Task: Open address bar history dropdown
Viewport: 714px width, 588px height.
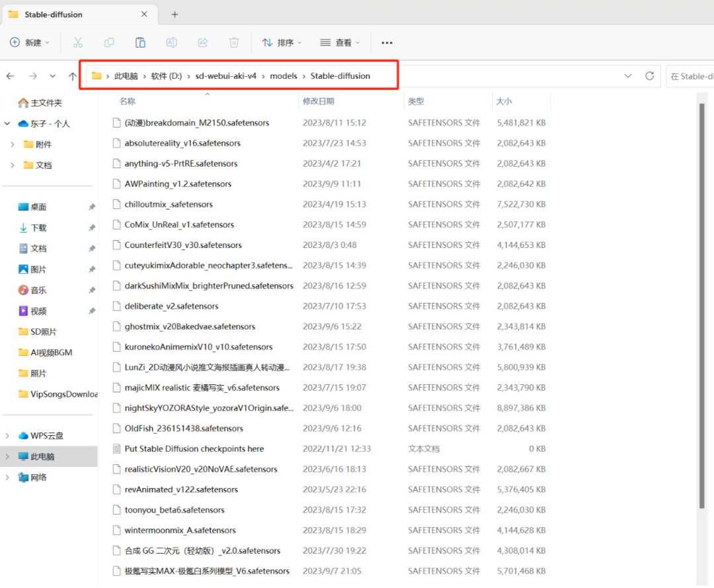Action: click(628, 76)
